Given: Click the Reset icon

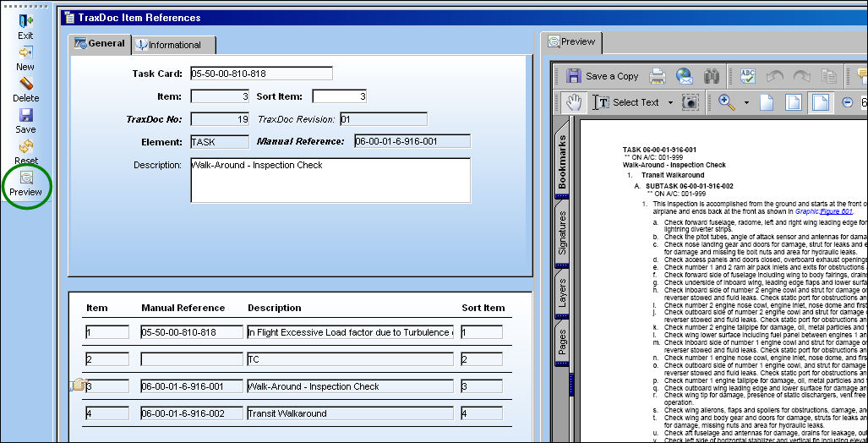Looking at the screenshot, I should (x=25, y=146).
